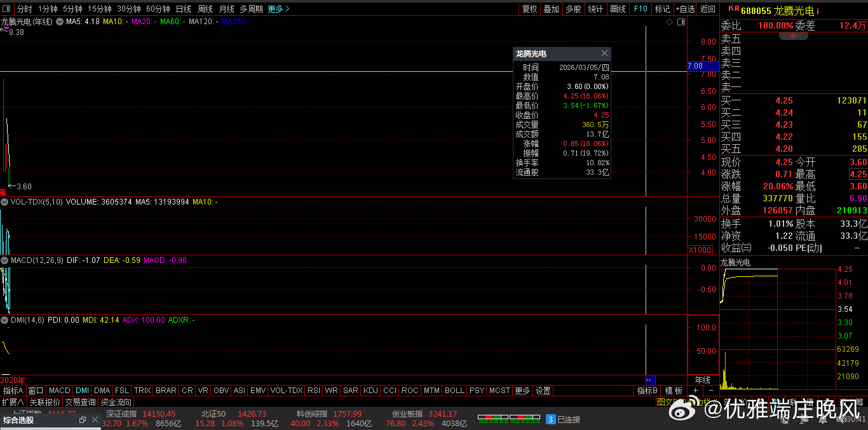Select the BOLL indicator tab
Screen dimensions: 868x430
click(x=454, y=391)
